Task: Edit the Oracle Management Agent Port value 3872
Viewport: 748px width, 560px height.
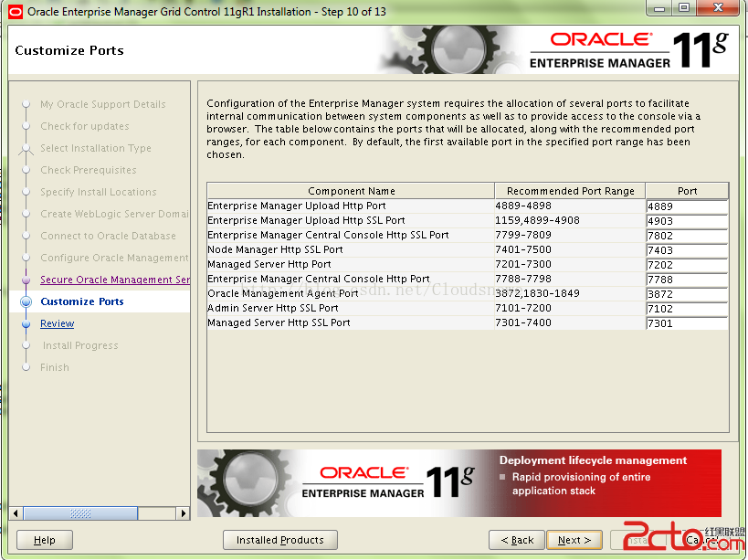Action: [687, 294]
